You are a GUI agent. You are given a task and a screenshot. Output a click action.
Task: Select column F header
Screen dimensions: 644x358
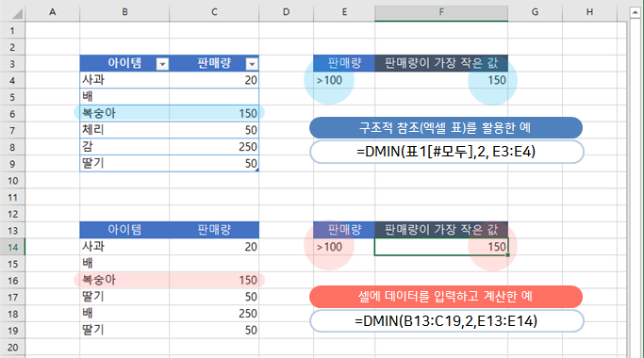(x=441, y=12)
